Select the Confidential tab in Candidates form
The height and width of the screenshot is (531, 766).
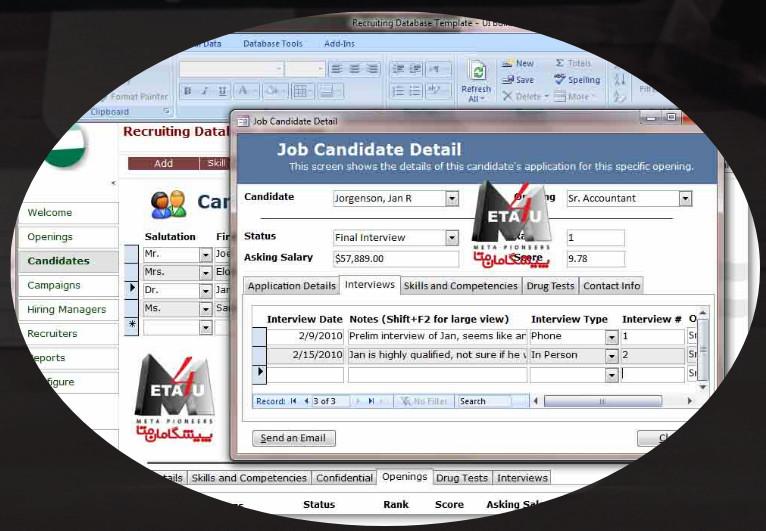click(344, 478)
